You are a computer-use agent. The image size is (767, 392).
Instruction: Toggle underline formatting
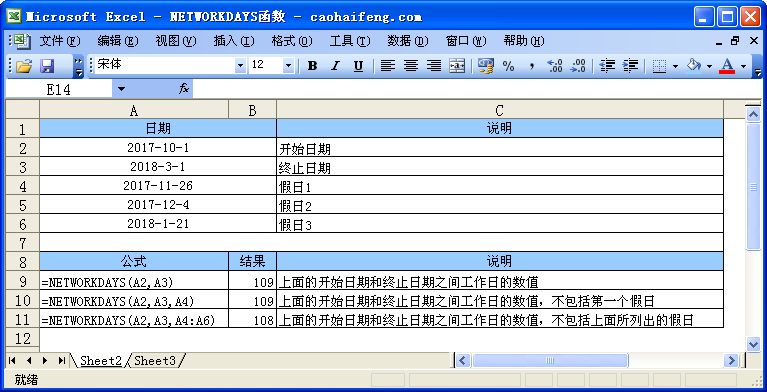pos(358,66)
